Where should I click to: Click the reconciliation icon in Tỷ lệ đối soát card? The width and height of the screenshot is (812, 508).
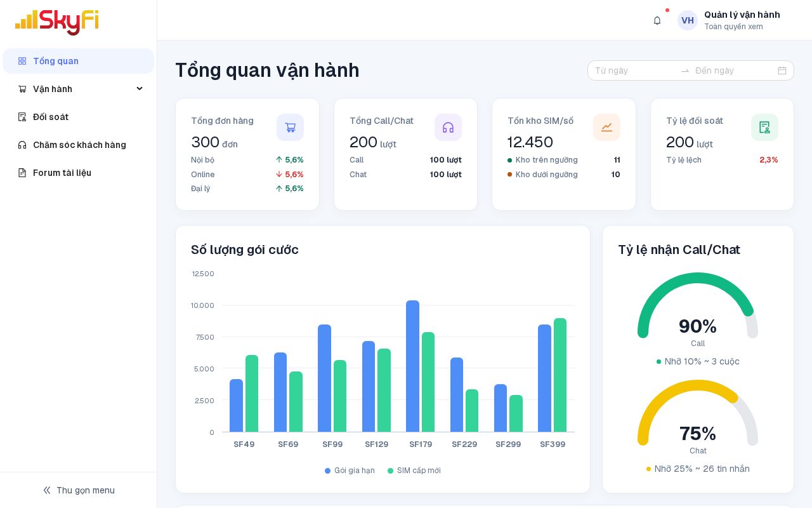coord(765,128)
